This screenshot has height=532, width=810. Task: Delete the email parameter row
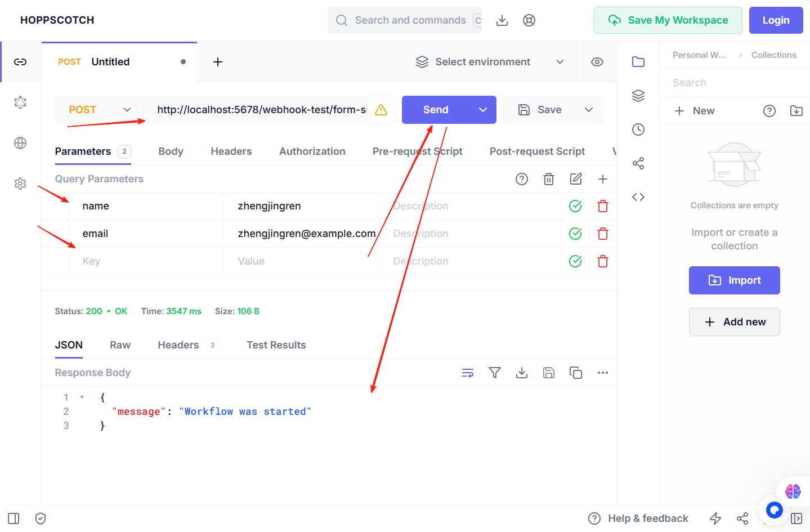coord(603,234)
